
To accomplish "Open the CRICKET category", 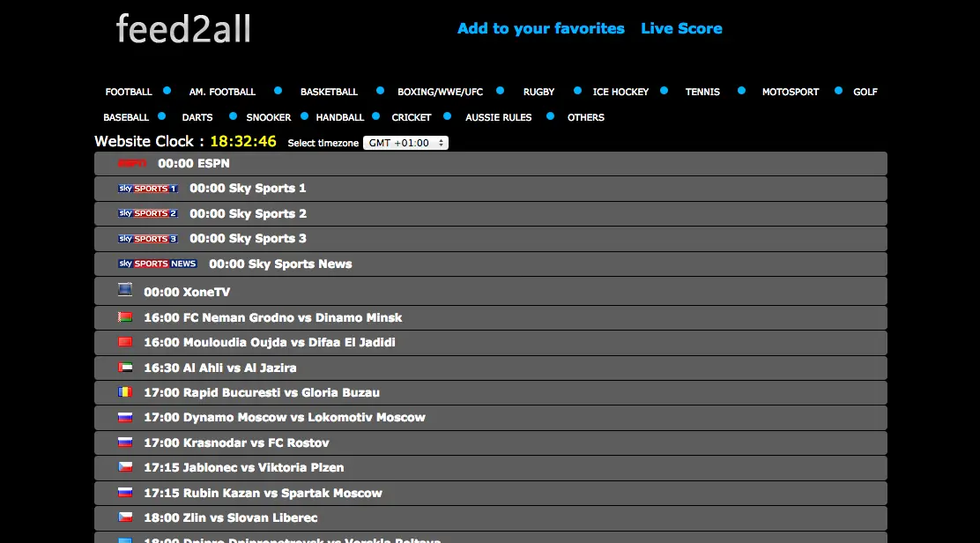I will click(412, 117).
